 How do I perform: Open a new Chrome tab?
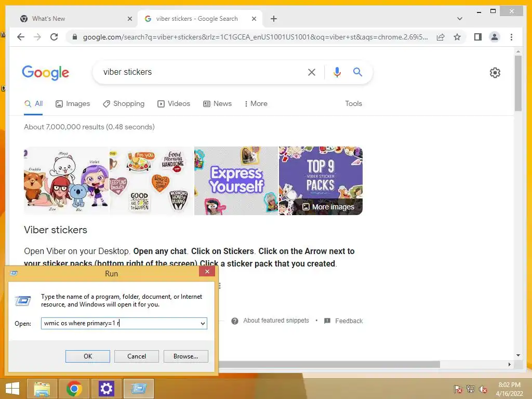[273, 19]
